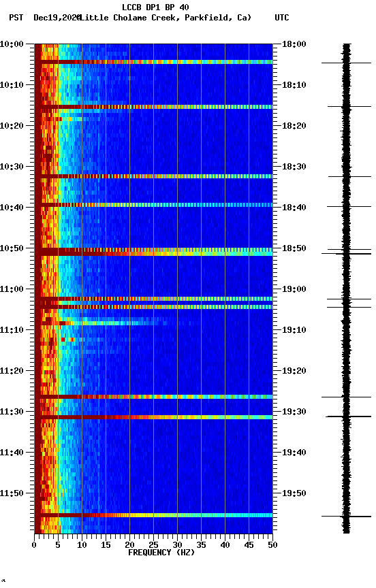
Task: Click the broadband event band near 11:26 PST
Action: (x=153, y=397)
